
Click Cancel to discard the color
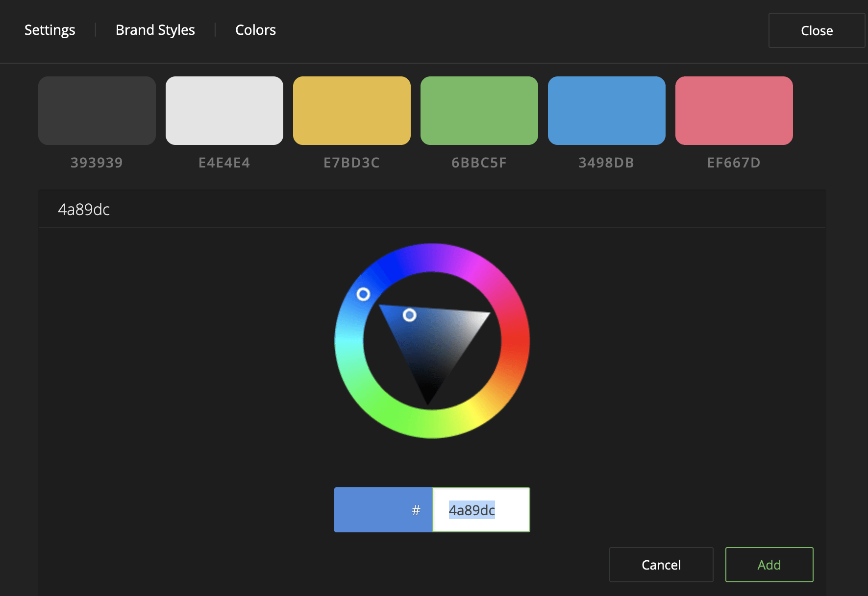coord(661,565)
